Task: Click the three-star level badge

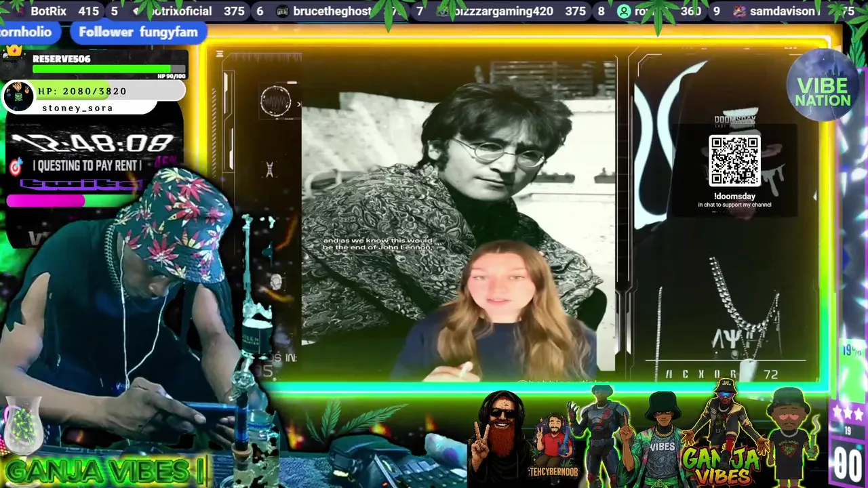Action: 847,412
